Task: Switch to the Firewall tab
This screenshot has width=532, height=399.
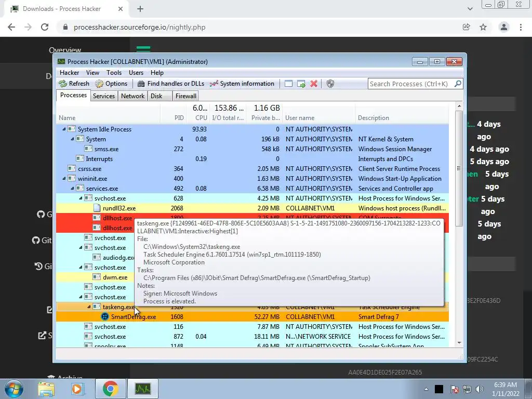Action: (x=186, y=96)
